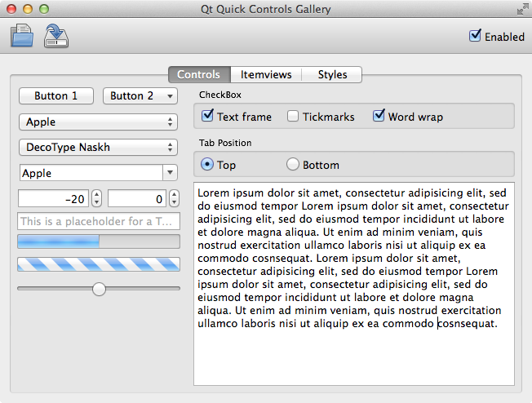Open the Button 2 dropdown menu

pyautogui.click(x=140, y=96)
